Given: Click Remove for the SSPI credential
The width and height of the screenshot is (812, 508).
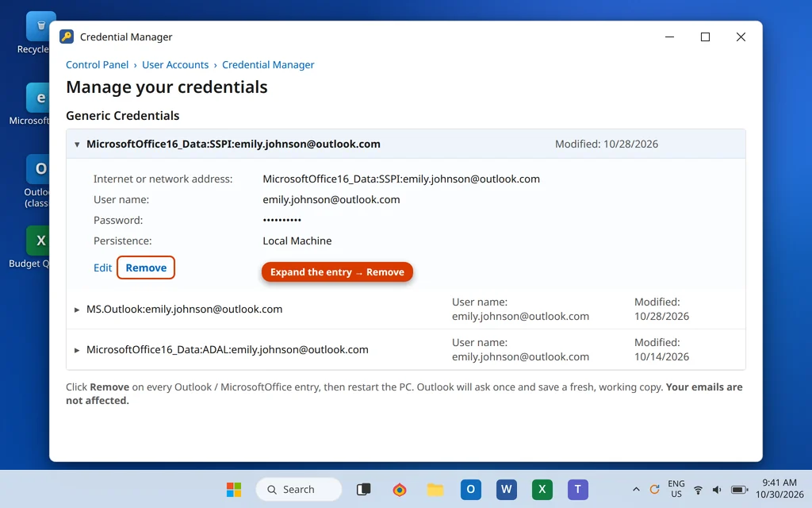Looking at the screenshot, I should click(x=146, y=267).
